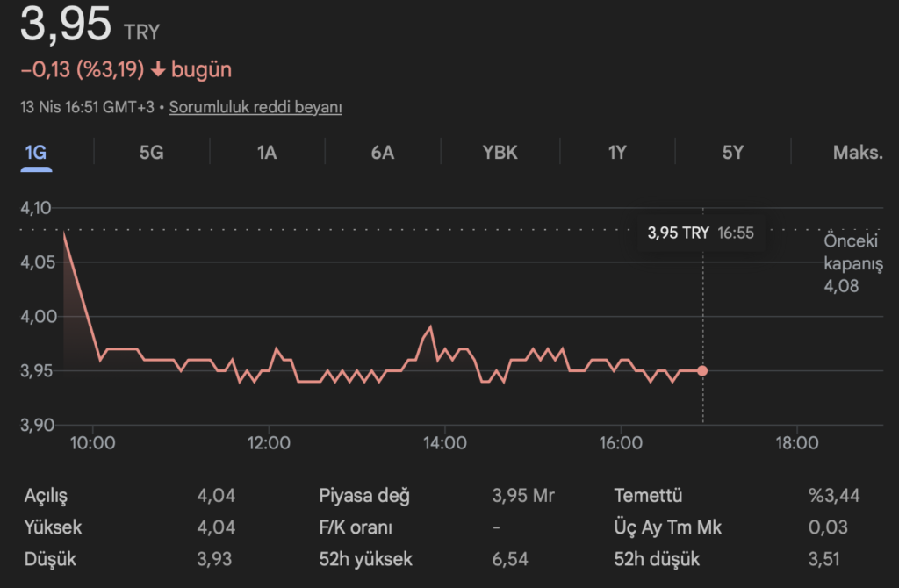Image resolution: width=899 pixels, height=588 pixels.
Task: Open the 5Y time range tab
Action: pos(733,152)
